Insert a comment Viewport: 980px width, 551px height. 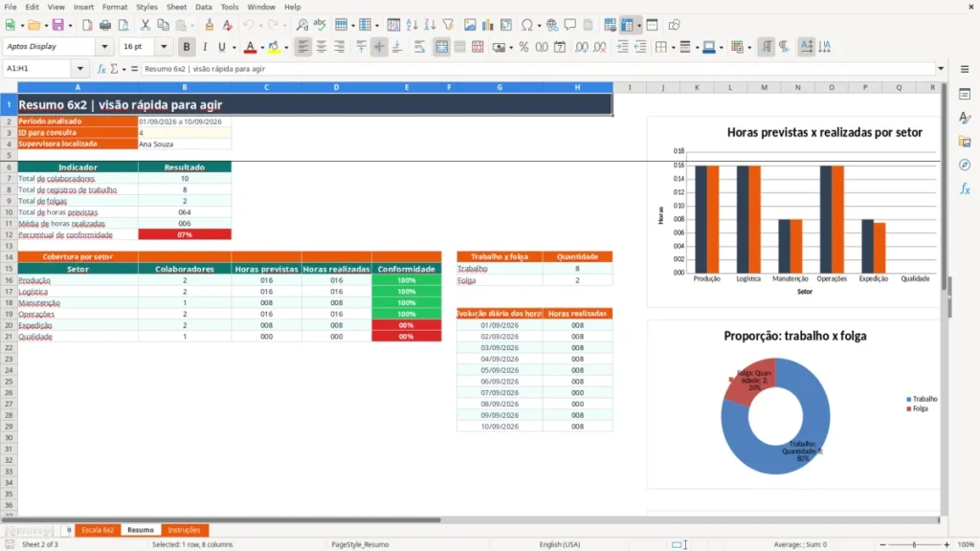570,25
